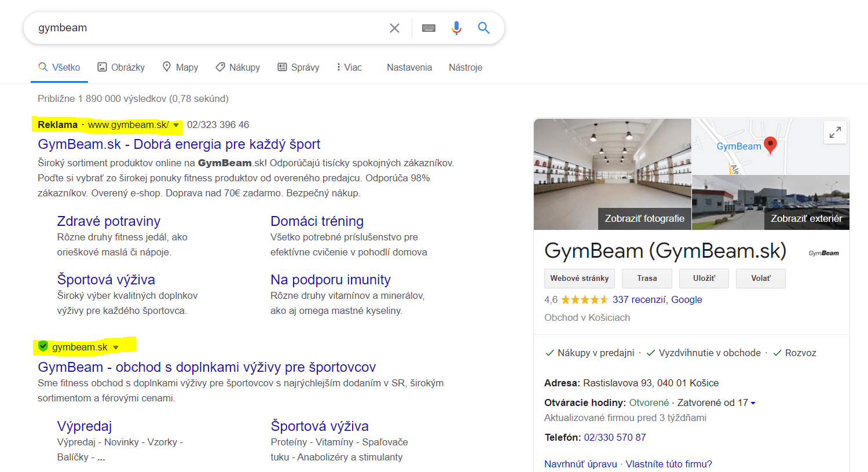Image resolution: width=868 pixels, height=472 pixels.
Task: Open the dropdown arrow next to gymbeam.sk result
Action: point(116,347)
